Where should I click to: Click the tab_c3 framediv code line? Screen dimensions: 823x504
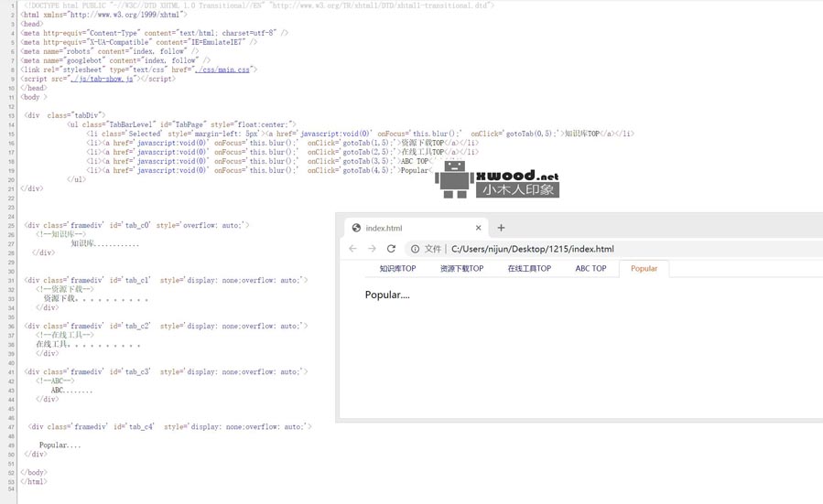(x=166, y=371)
